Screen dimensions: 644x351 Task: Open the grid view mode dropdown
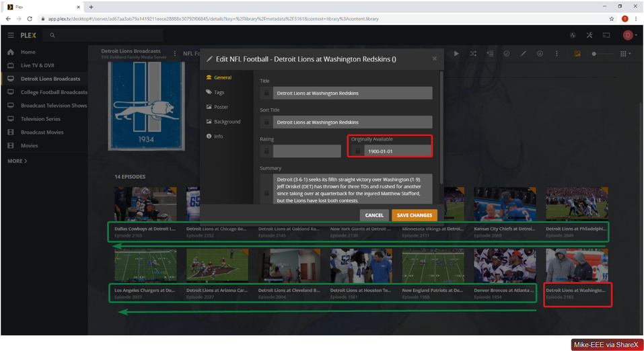tap(626, 54)
